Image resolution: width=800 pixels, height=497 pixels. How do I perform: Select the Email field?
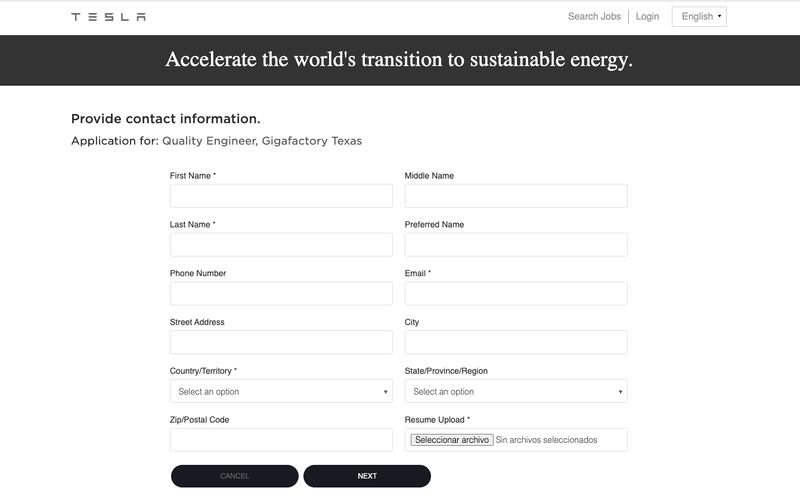516,293
